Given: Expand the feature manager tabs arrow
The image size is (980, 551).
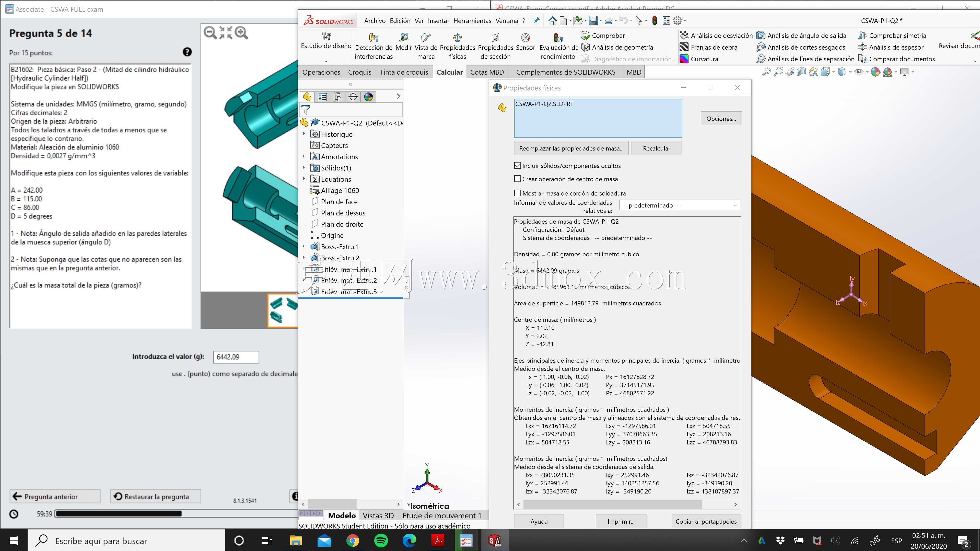Looking at the screenshot, I should click(398, 97).
